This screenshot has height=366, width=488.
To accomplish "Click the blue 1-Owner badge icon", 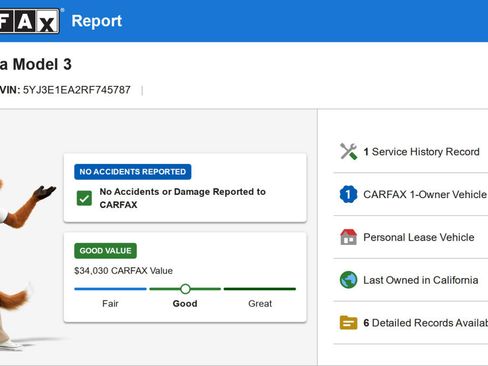I will (348, 194).
